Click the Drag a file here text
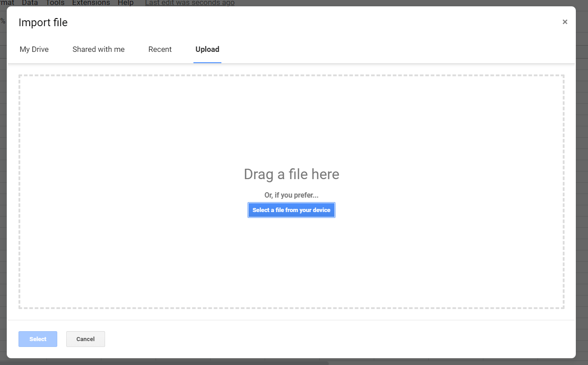This screenshot has width=588, height=365. click(291, 174)
